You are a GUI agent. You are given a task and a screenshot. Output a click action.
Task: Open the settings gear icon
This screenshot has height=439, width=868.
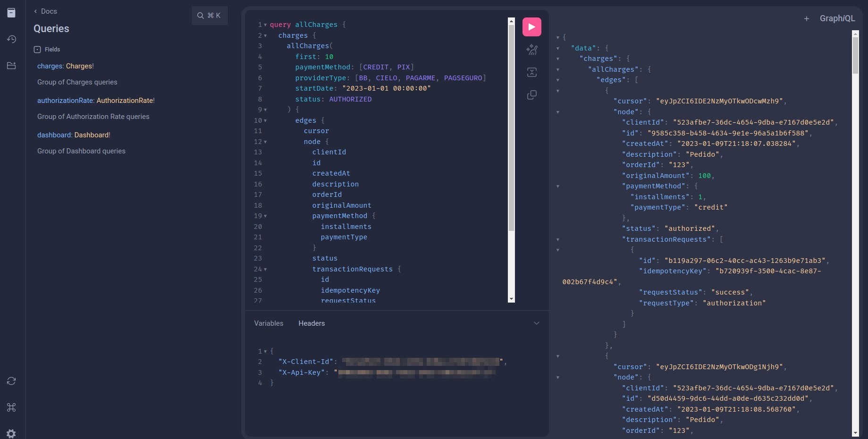coord(11,433)
